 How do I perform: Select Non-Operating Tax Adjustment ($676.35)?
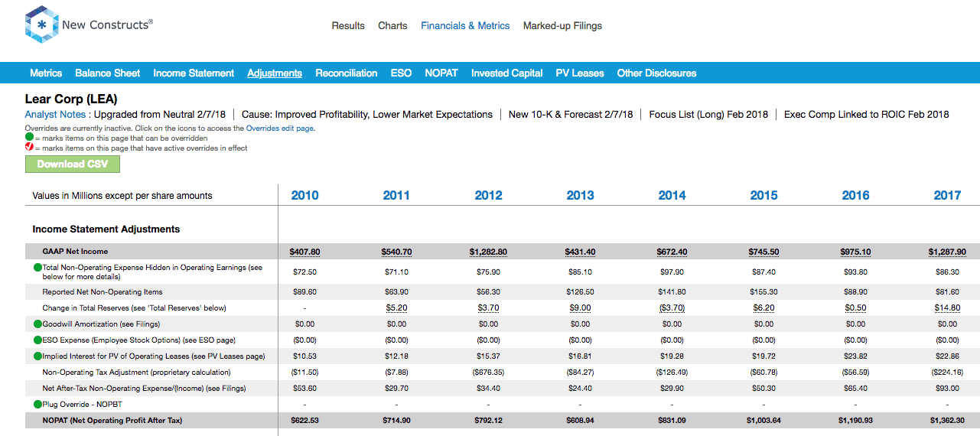coord(488,373)
